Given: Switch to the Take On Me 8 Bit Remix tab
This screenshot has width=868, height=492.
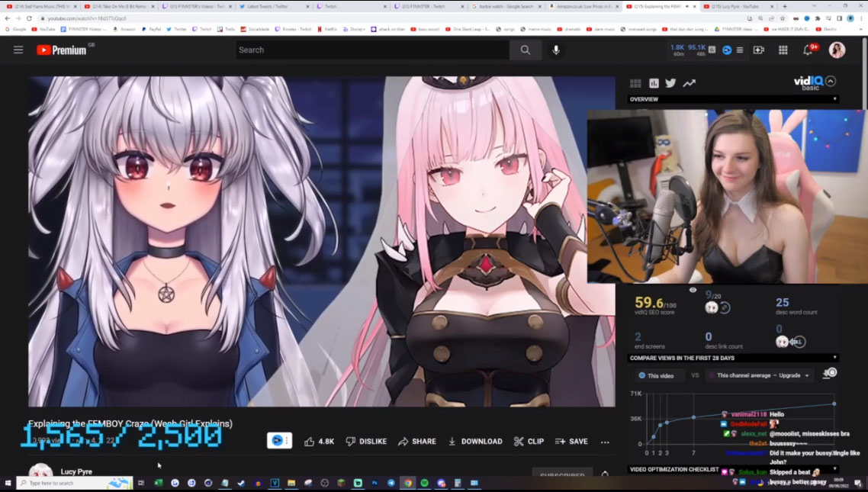Looking at the screenshot, I should click(x=119, y=7).
